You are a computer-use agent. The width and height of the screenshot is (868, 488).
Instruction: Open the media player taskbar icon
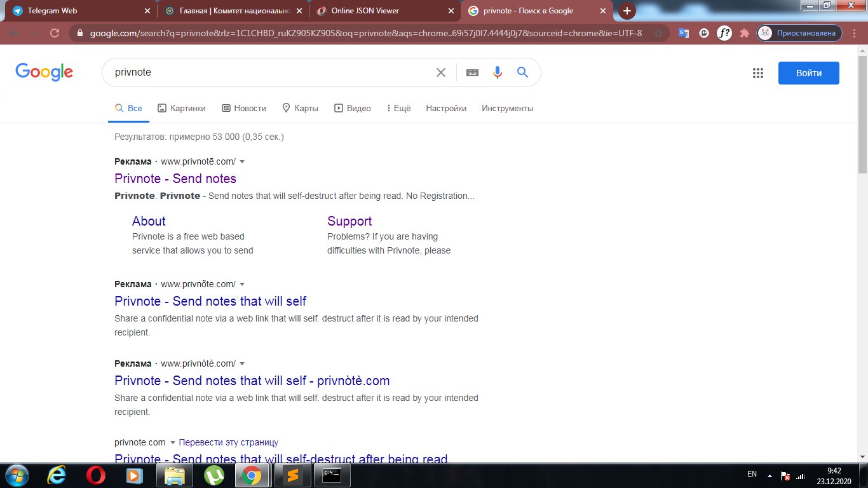click(133, 475)
